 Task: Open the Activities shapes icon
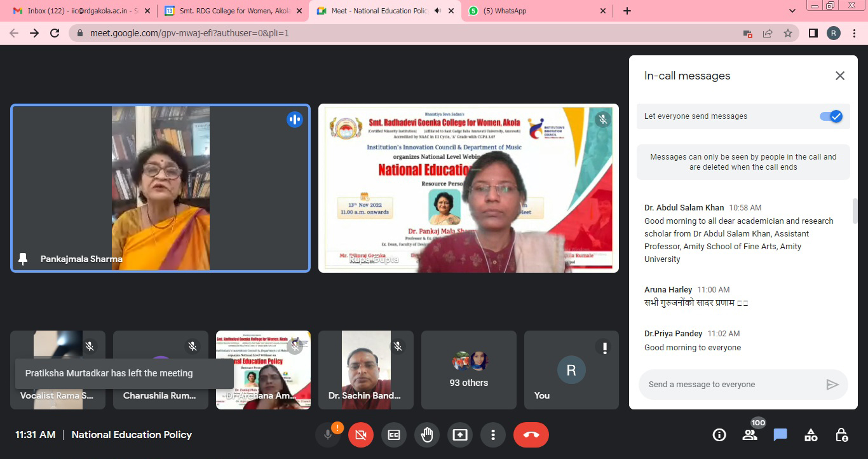tap(811, 435)
